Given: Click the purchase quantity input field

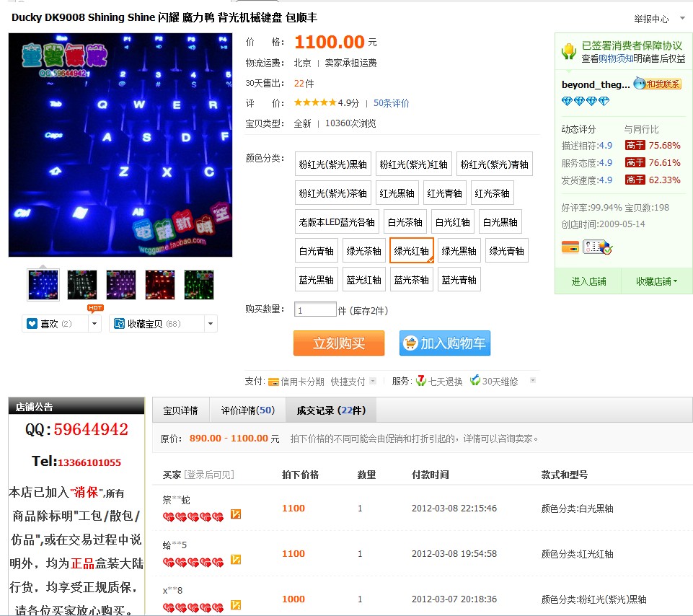Looking at the screenshot, I should [315, 310].
